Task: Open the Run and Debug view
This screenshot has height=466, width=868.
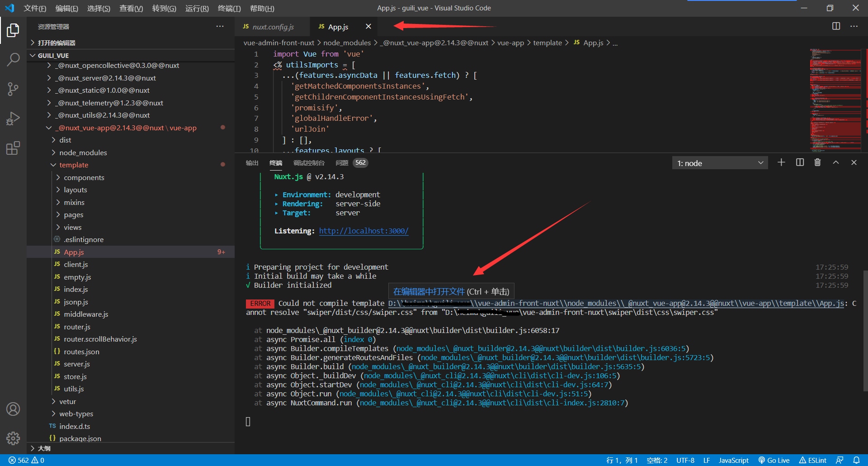Action: click(13, 119)
